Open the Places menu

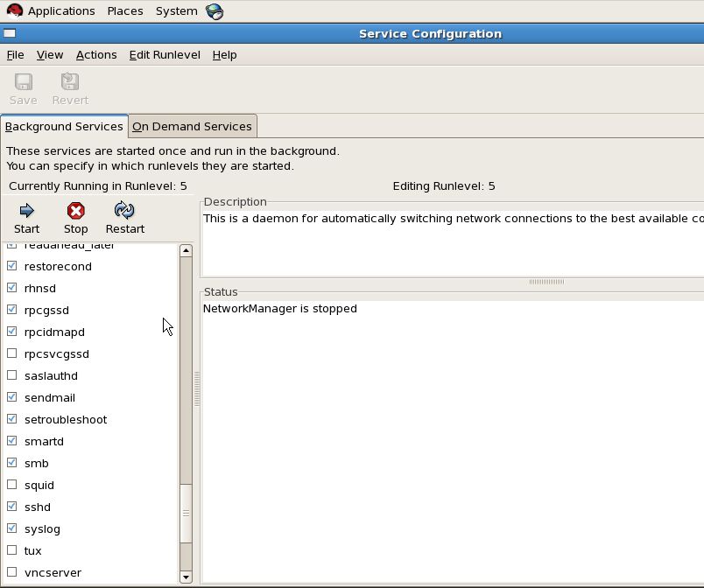(x=125, y=10)
